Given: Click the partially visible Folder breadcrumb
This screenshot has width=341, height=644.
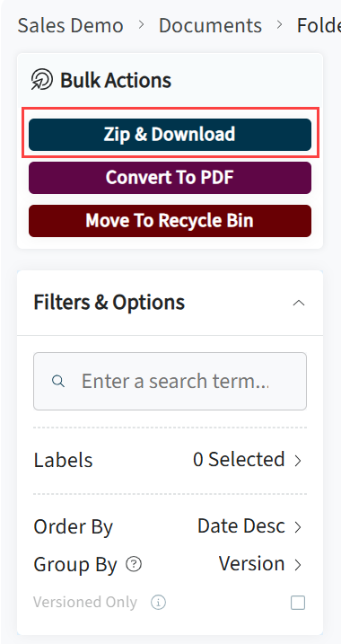Looking at the screenshot, I should [319, 25].
